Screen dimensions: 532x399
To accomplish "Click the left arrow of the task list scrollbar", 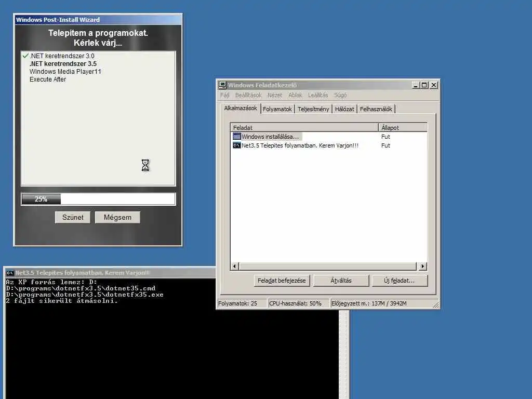I will [234, 267].
